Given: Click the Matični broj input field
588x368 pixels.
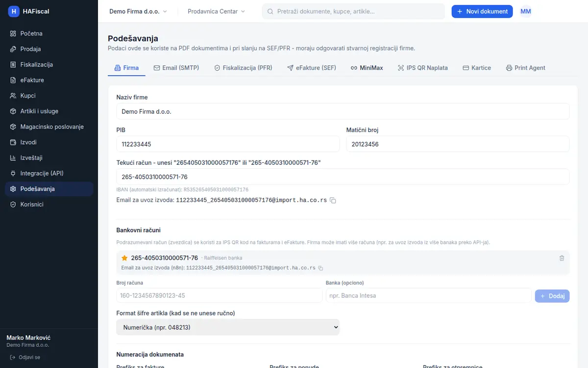Looking at the screenshot, I should [458, 144].
